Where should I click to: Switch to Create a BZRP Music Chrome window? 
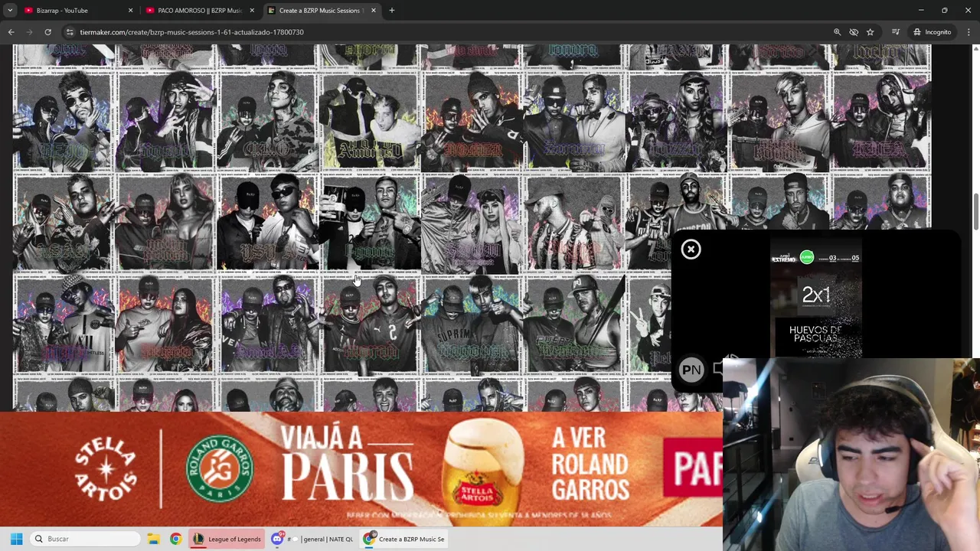click(403, 539)
